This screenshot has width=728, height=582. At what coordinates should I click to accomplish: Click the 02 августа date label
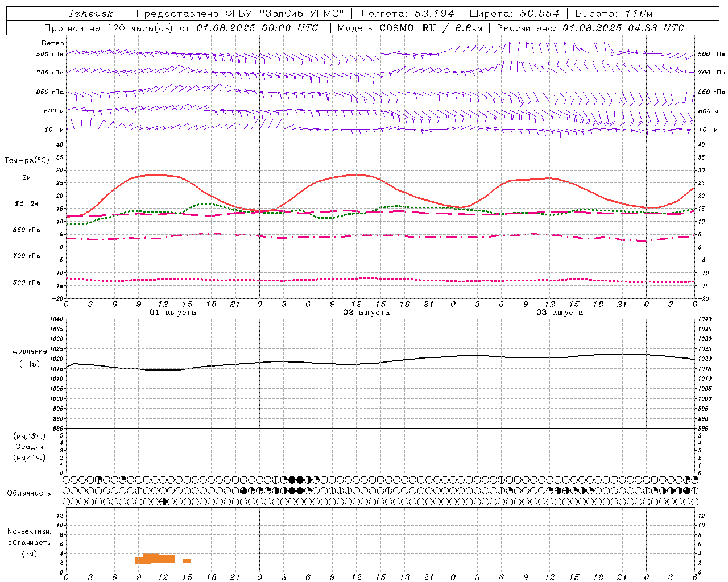(x=366, y=313)
